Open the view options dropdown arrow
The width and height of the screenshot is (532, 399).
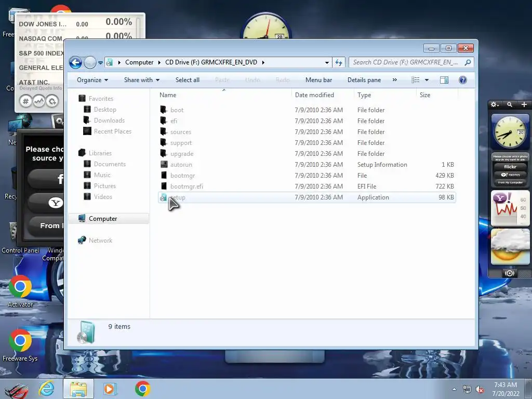pos(427,80)
